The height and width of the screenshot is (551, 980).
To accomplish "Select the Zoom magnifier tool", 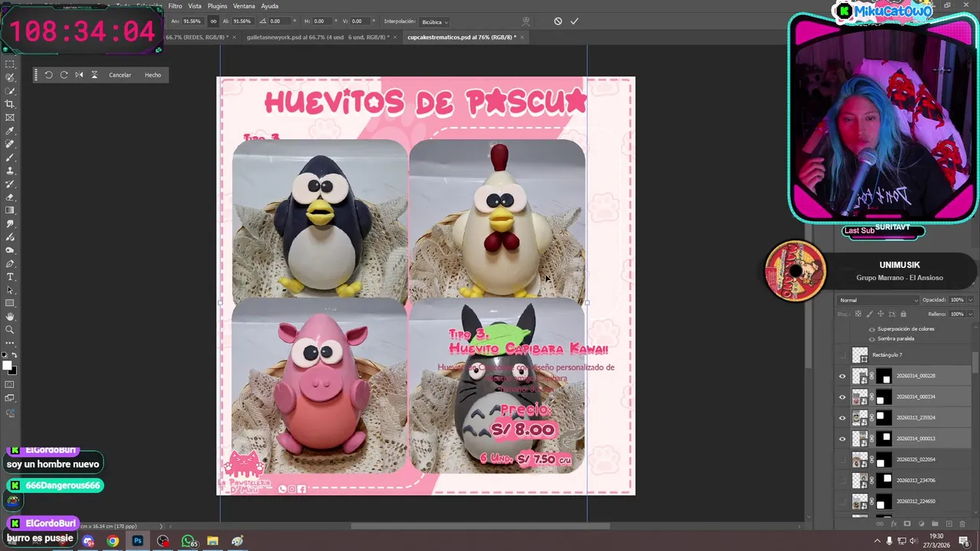I will (x=10, y=330).
